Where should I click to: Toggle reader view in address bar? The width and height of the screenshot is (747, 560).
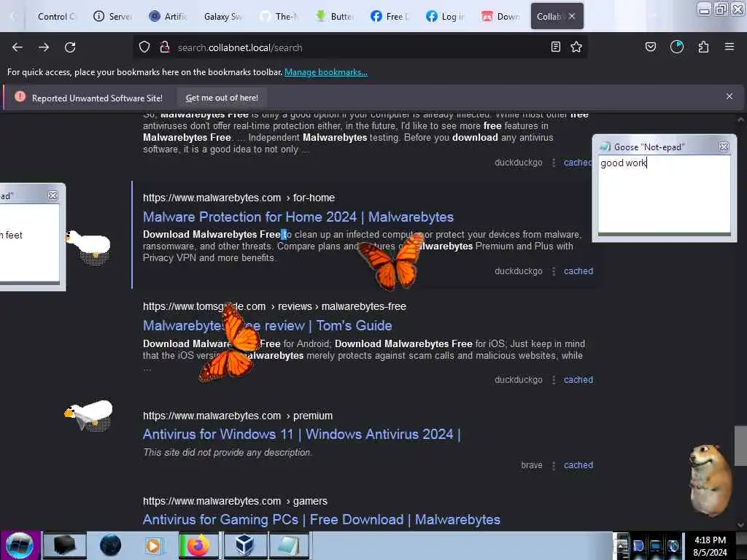point(555,47)
